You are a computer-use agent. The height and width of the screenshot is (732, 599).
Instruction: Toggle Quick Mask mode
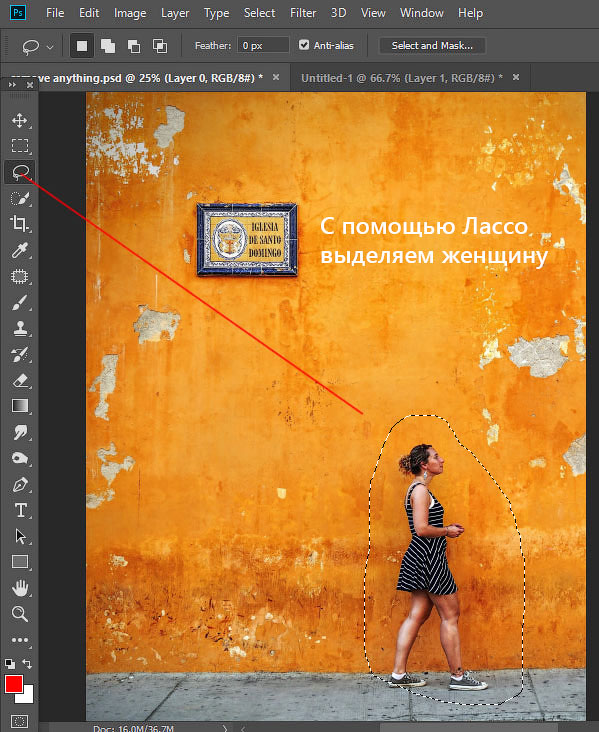[19, 721]
